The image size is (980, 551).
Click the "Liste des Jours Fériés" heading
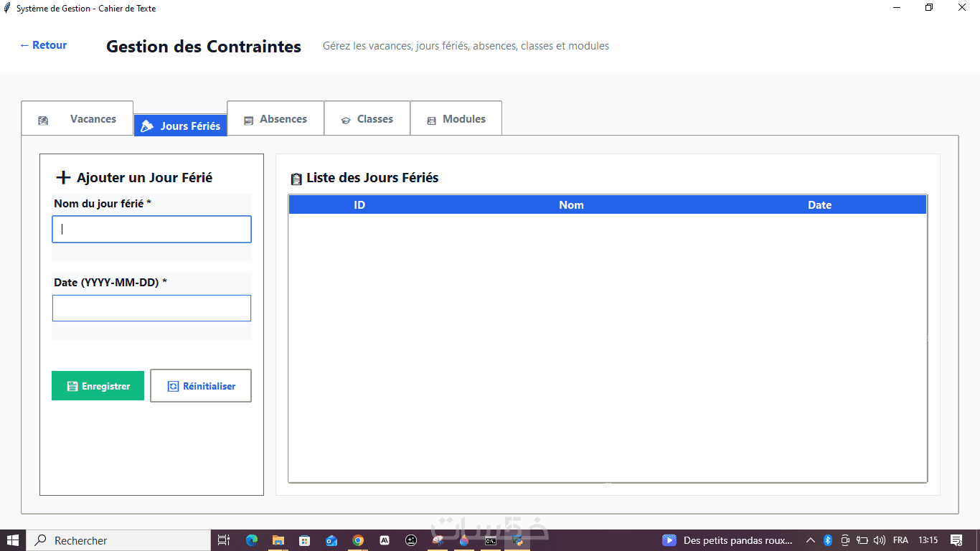pos(372,178)
